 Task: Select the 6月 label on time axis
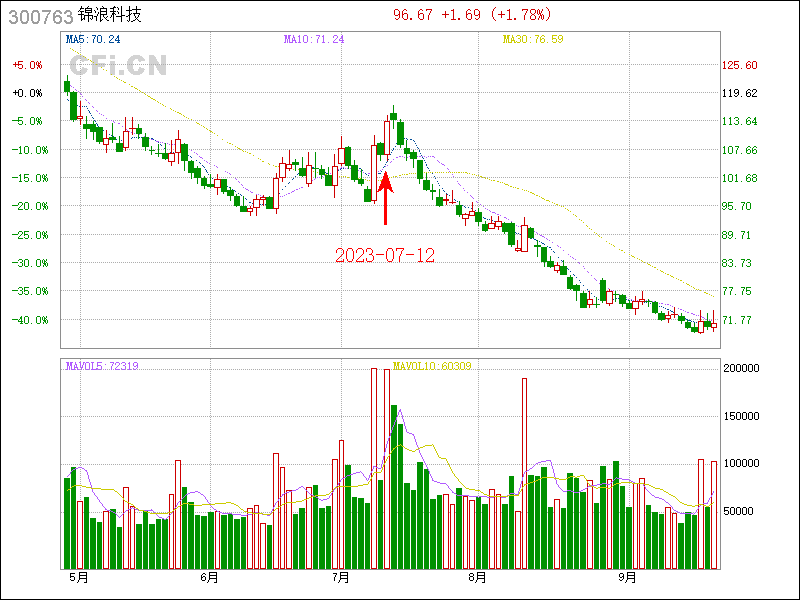pos(209,577)
